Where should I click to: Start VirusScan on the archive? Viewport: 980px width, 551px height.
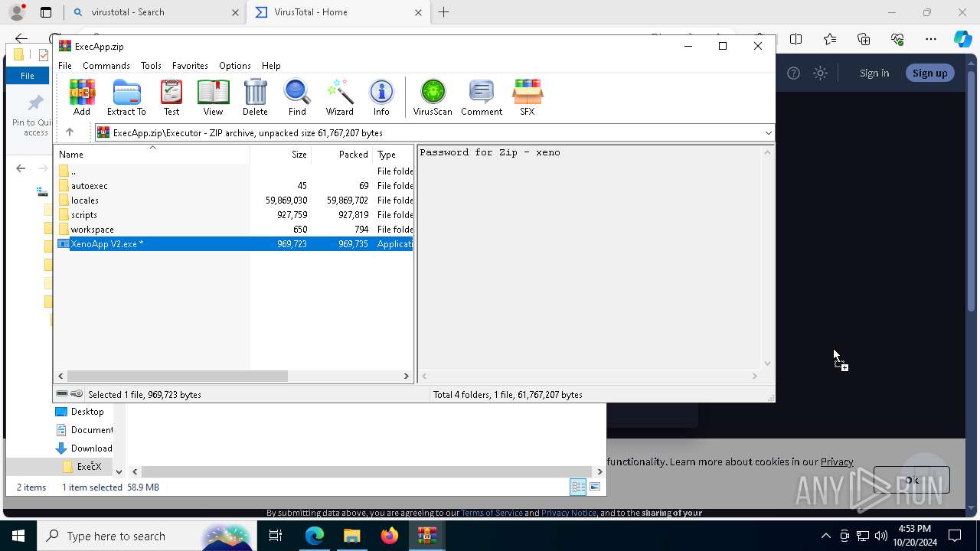point(433,97)
